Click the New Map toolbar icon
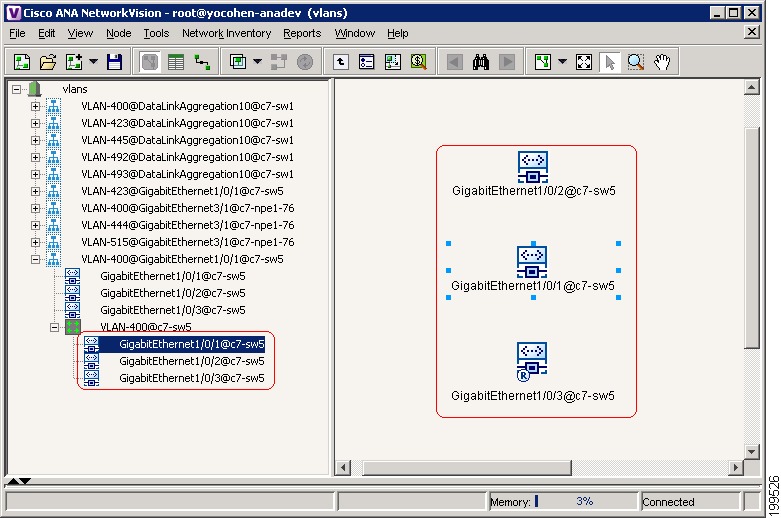This screenshot has width=781, height=518. [x=21, y=62]
